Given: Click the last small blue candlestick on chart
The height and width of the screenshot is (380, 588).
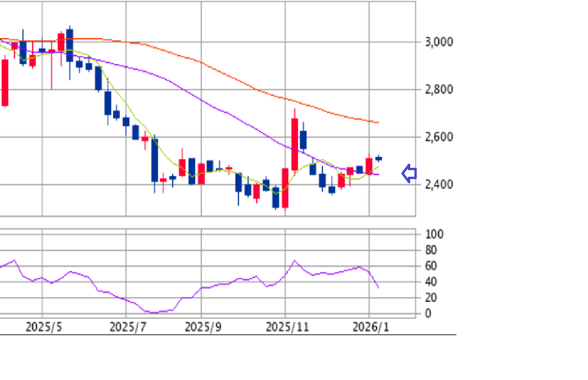Looking at the screenshot, I should coord(378,159).
